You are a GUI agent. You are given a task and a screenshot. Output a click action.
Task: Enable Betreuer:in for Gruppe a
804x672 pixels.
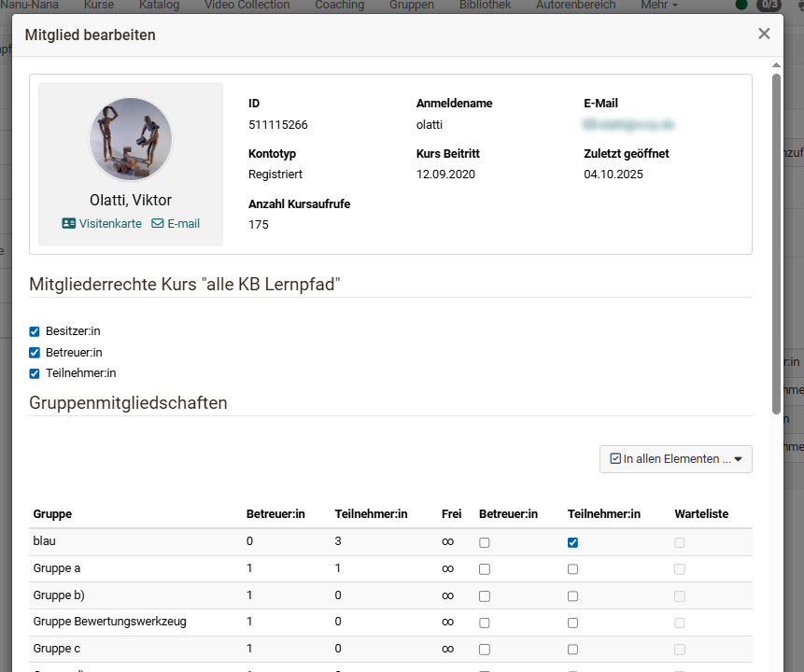tap(484, 569)
